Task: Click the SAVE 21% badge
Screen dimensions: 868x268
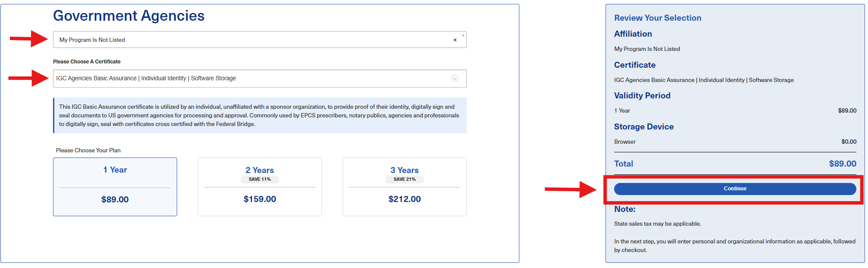Action: (405, 179)
